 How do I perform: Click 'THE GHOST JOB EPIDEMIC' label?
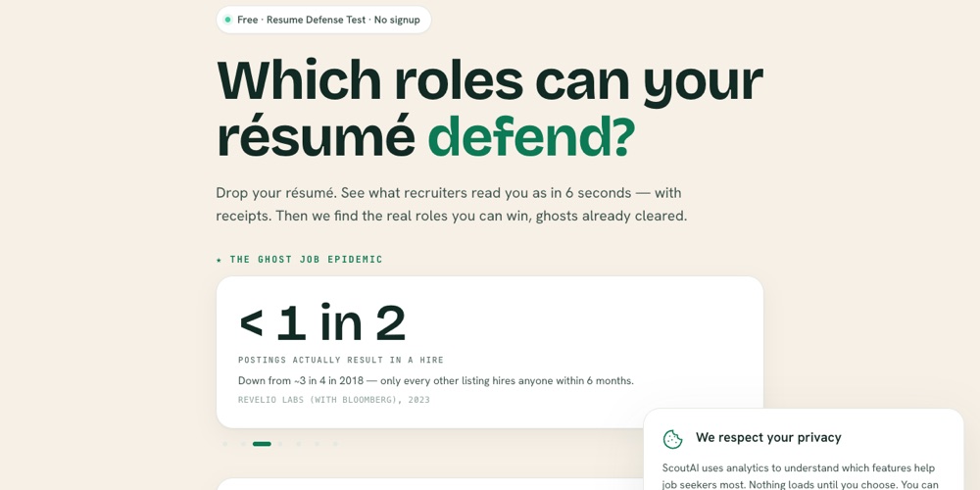[306, 260]
